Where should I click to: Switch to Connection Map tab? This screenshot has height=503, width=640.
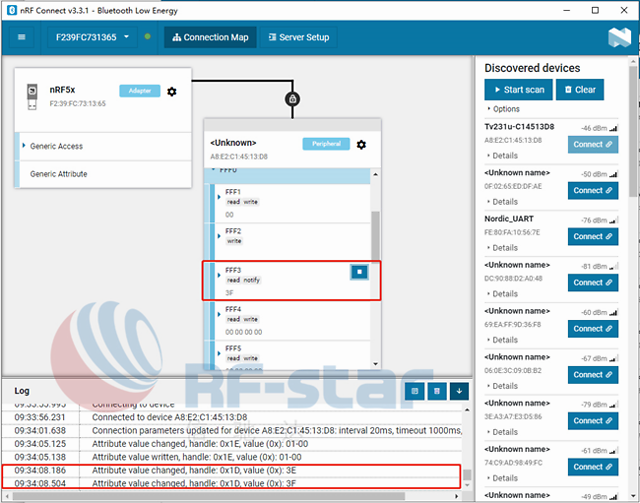210,37
